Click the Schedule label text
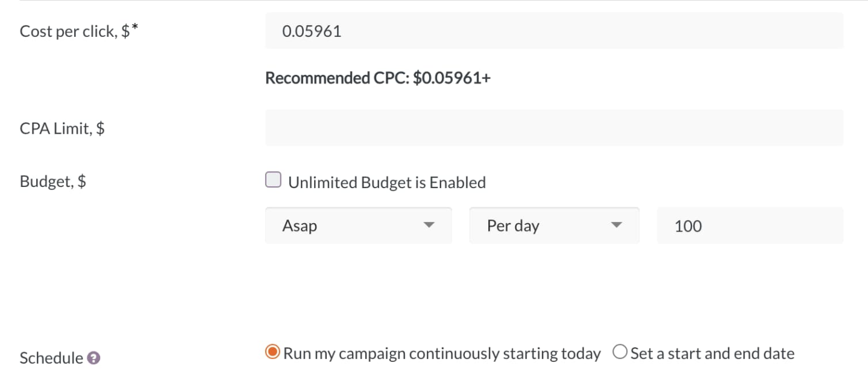Viewport: 868px width, 386px height. [x=51, y=358]
